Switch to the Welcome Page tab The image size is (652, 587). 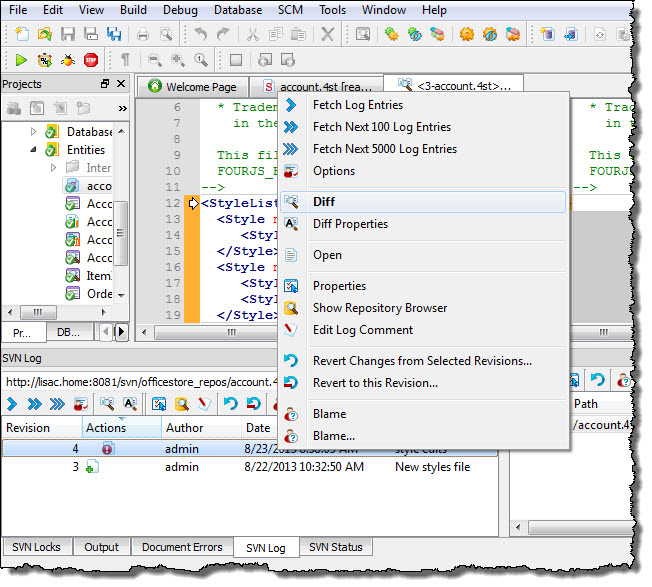pos(193,87)
